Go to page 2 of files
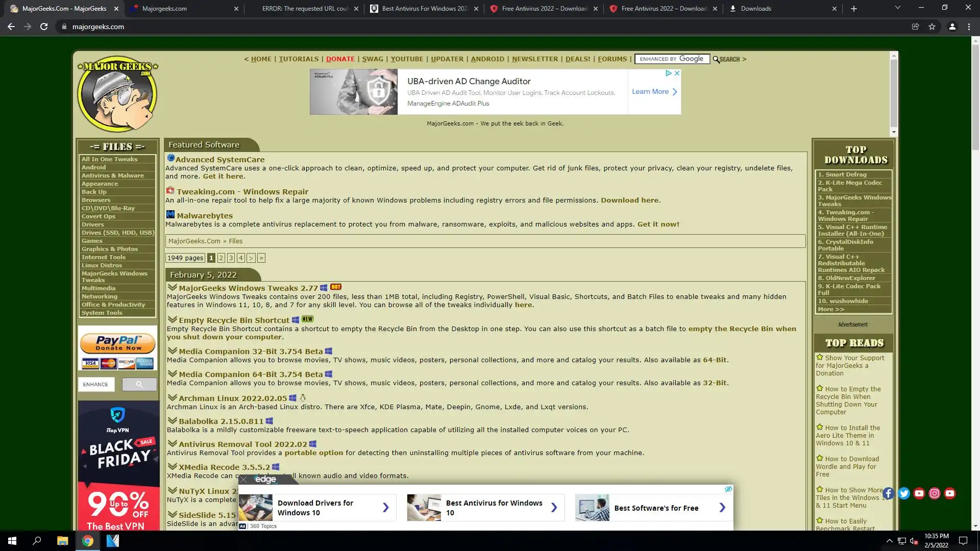 point(221,258)
